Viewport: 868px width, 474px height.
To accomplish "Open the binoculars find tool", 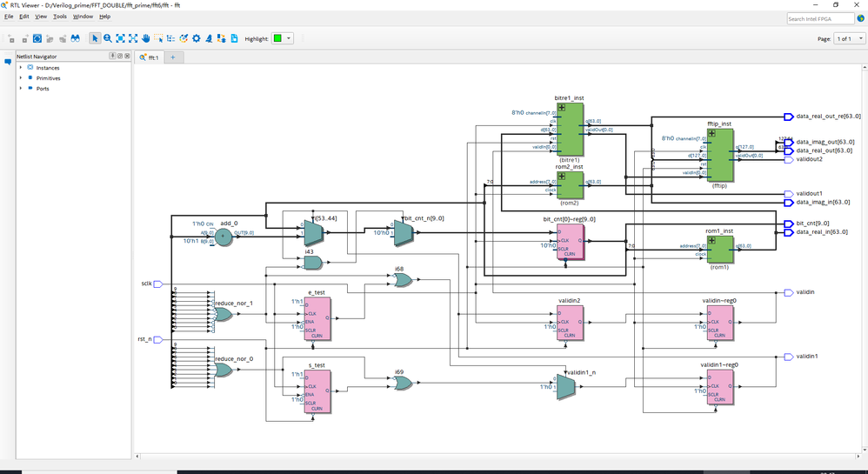I will 76,38.
